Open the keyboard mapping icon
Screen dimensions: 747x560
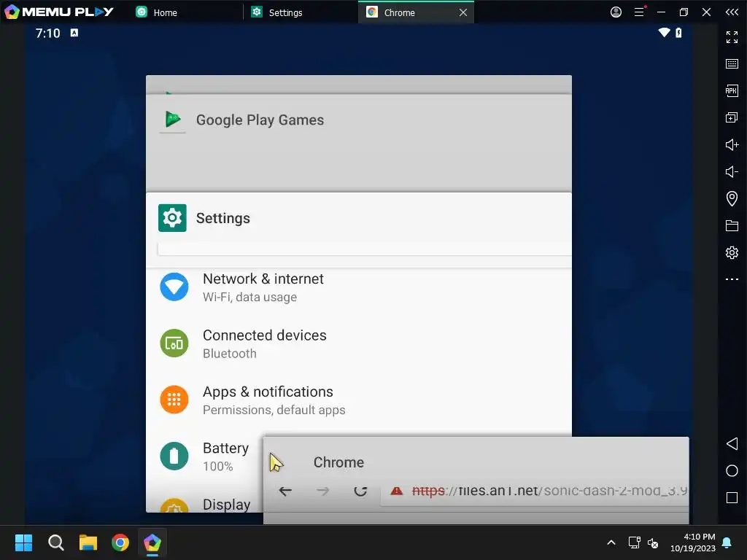tap(732, 64)
